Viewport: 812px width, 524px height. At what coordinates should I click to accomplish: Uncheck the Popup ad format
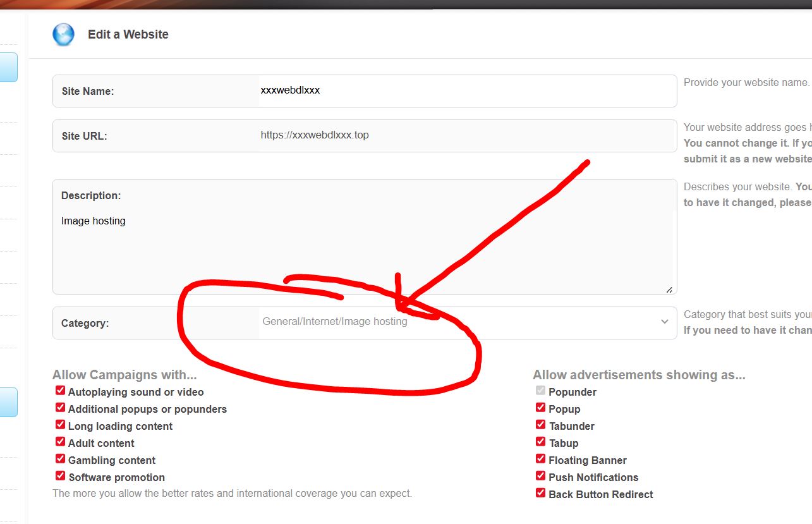tap(540, 408)
